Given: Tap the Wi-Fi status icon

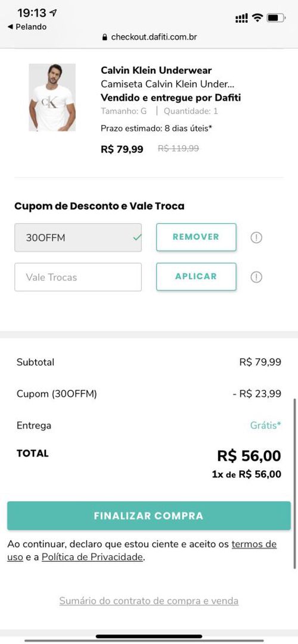Looking at the screenshot, I should [257, 18].
